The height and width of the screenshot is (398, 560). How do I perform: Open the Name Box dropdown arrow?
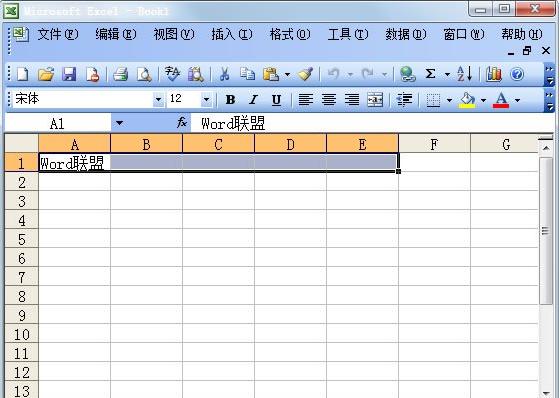(119, 123)
